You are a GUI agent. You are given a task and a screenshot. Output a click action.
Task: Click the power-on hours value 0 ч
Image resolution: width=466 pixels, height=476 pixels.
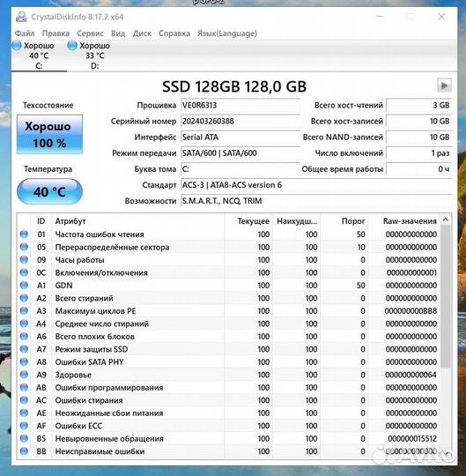(418, 169)
